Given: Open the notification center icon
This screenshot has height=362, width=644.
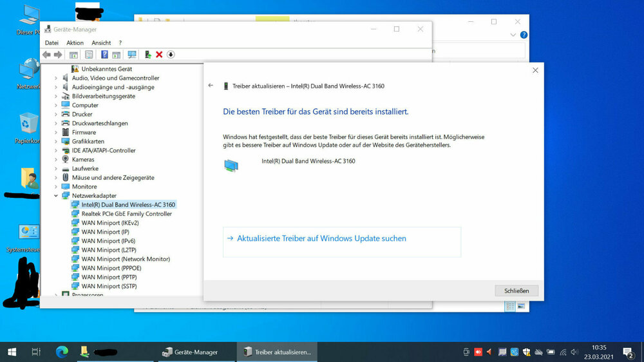Looking at the screenshot, I should pos(627,352).
